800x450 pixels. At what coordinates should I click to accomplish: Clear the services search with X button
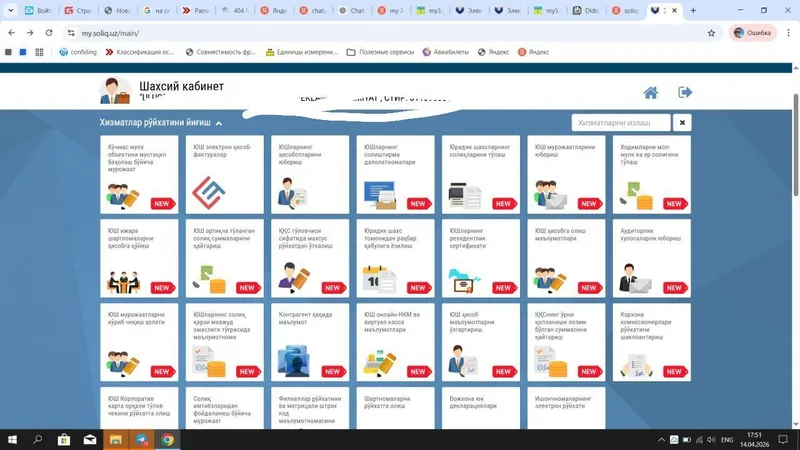(x=682, y=122)
